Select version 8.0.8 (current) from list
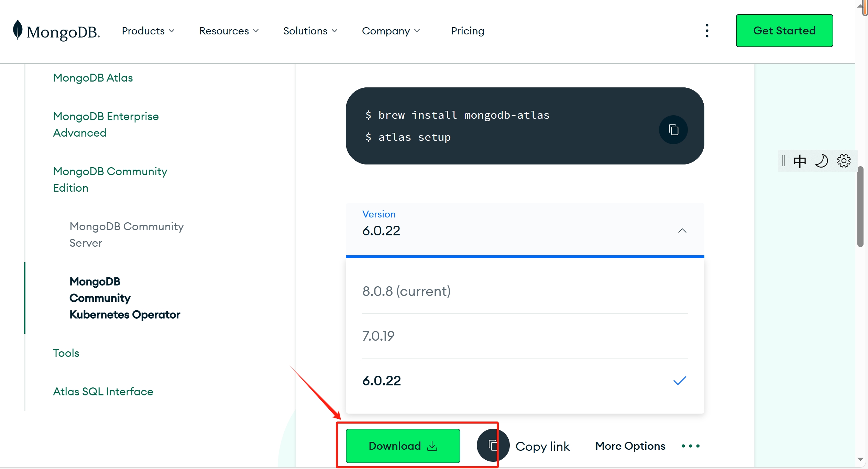This screenshot has height=469, width=868. pos(406,291)
